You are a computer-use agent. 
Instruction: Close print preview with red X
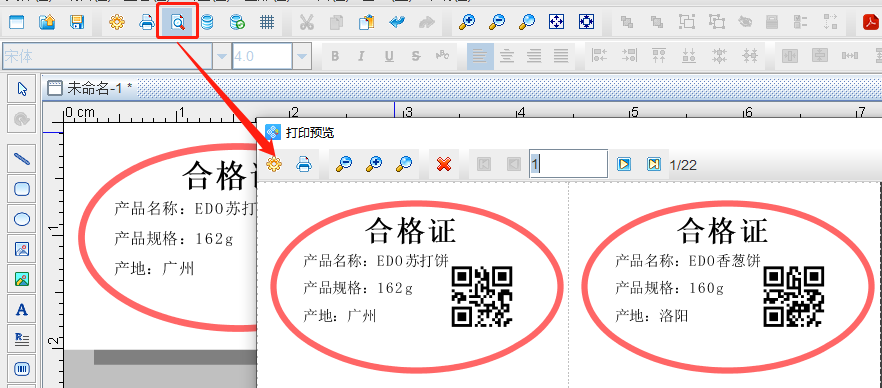(444, 164)
